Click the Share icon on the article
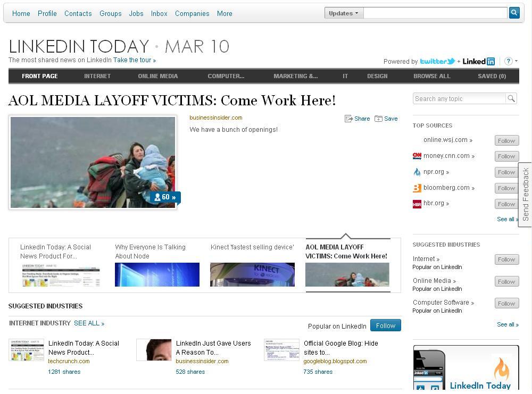Screen dimensions: 532x394 pos(348,119)
